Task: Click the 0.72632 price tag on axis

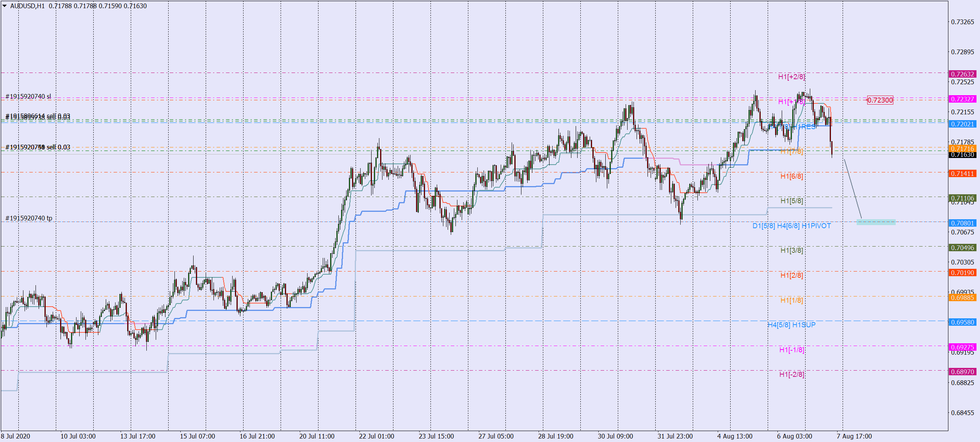Action: click(962, 74)
